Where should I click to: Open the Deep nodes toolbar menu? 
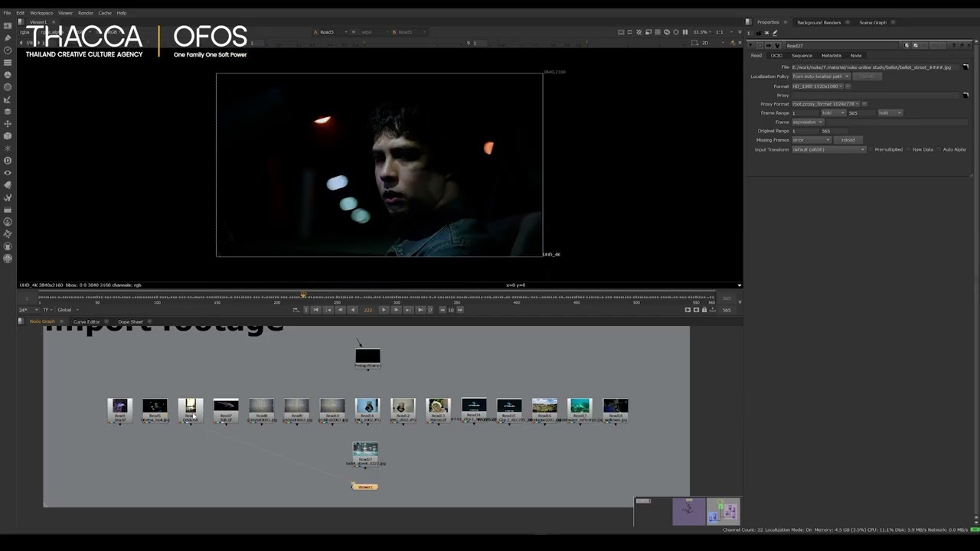click(8, 160)
